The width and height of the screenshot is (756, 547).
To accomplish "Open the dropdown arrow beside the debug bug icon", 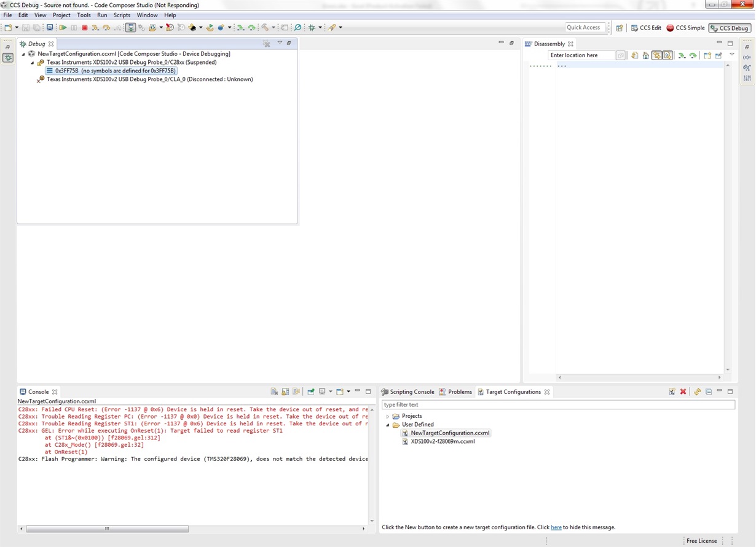I will 320,28.
